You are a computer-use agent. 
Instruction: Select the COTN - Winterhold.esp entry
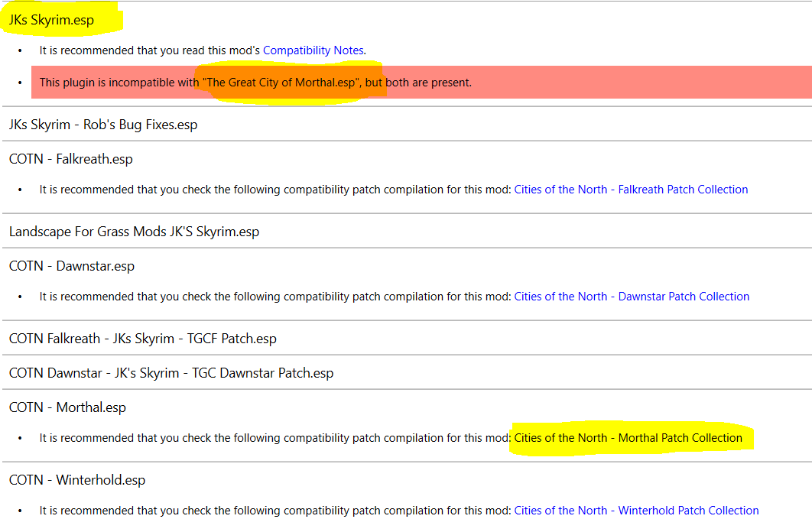[77, 480]
